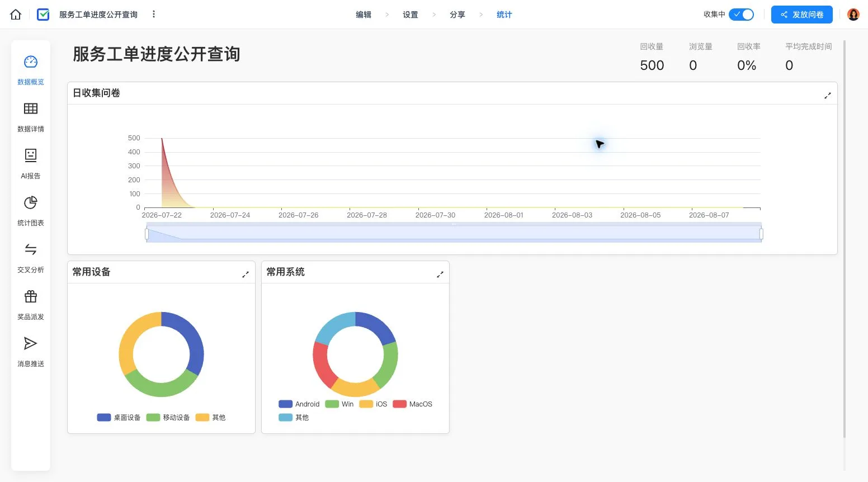The image size is (868, 482).
Task: Expand the 日收集问卷 chart to fullscreen
Action: coord(827,96)
